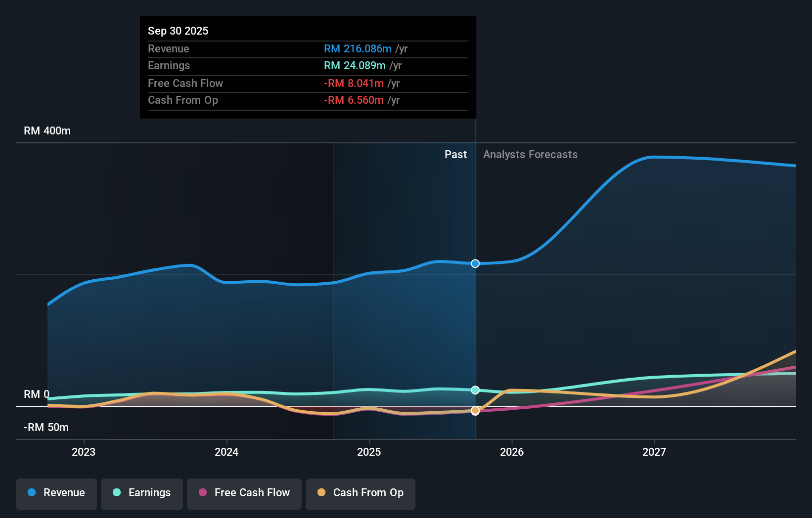Click the teal Earnings legend dot
Image resolution: width=812 pixels, height=518 pixels.
click(x=116, y=493)
